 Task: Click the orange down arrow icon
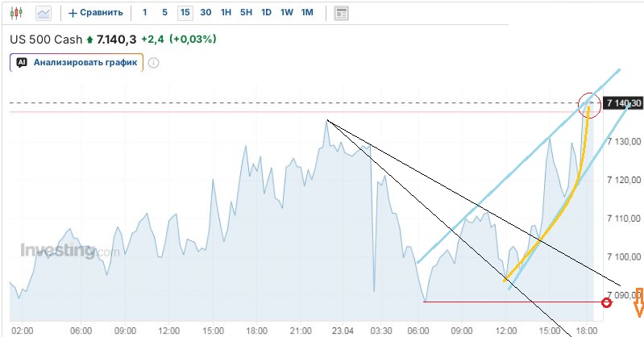click(x=638, y=302)
